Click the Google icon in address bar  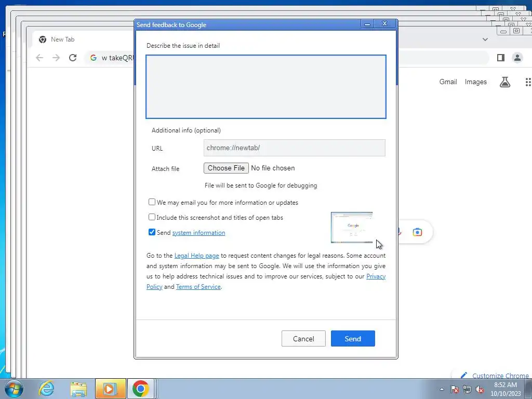click(94, 58)
